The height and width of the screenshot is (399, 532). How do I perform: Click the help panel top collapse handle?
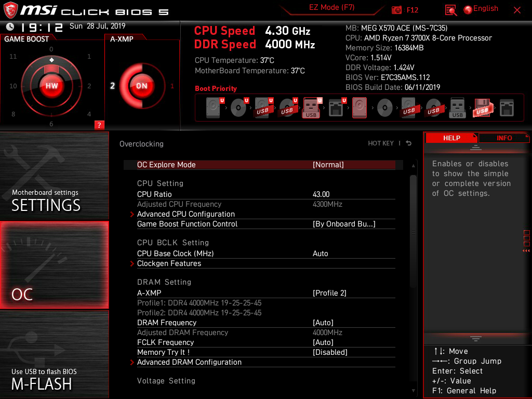coord(476,147)
